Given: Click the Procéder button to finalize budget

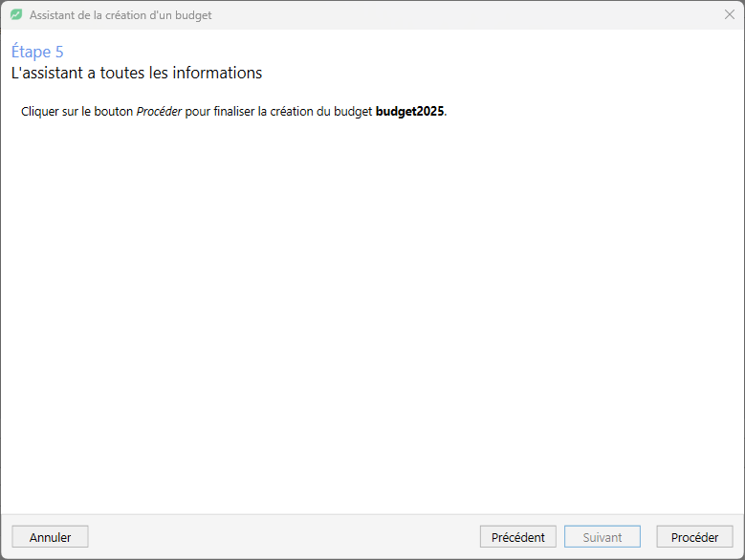Looking at the screenshot, I should pyautogui.click(x=694, y=537).
